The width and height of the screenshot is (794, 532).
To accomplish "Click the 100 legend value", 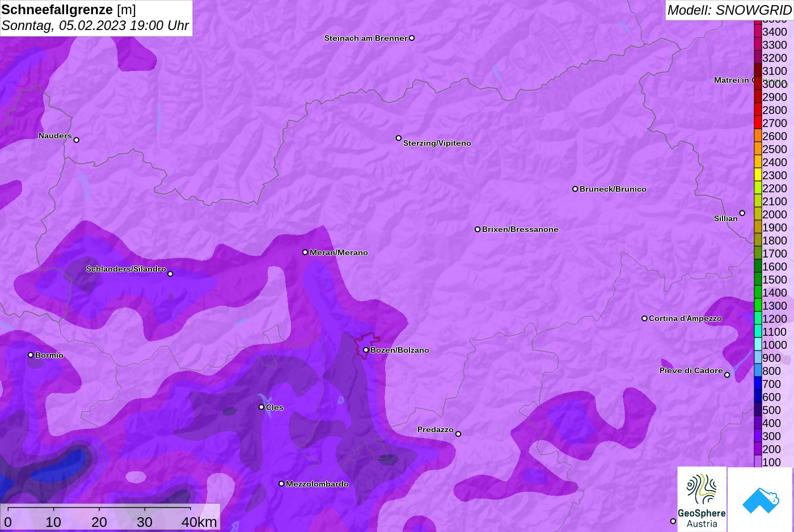I will coord(771,462).
